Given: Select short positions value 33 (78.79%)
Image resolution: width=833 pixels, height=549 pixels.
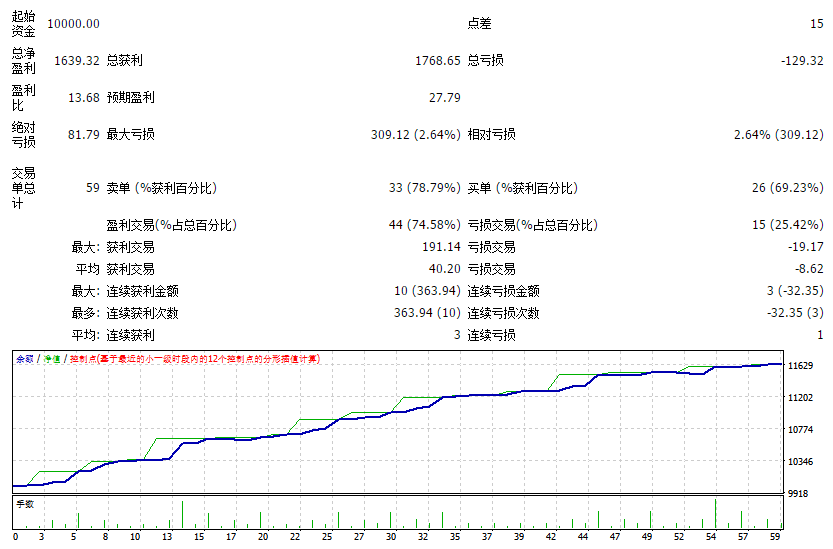Looking at the screenshot, I should [424, 188].
